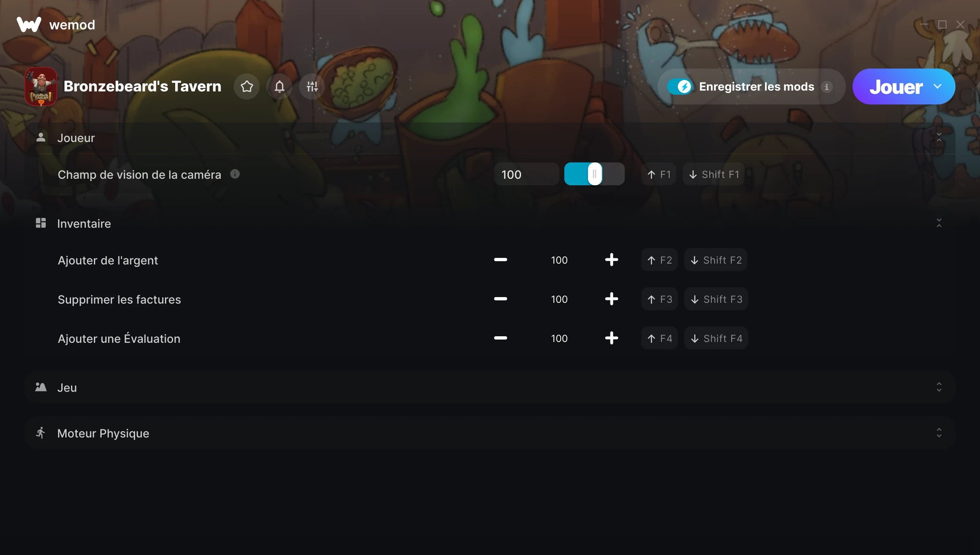Click the Bronzebeard's Tavern game thumbnail
Image resolution: width=980 pixels, height=555 pixels.
[41, 87]
